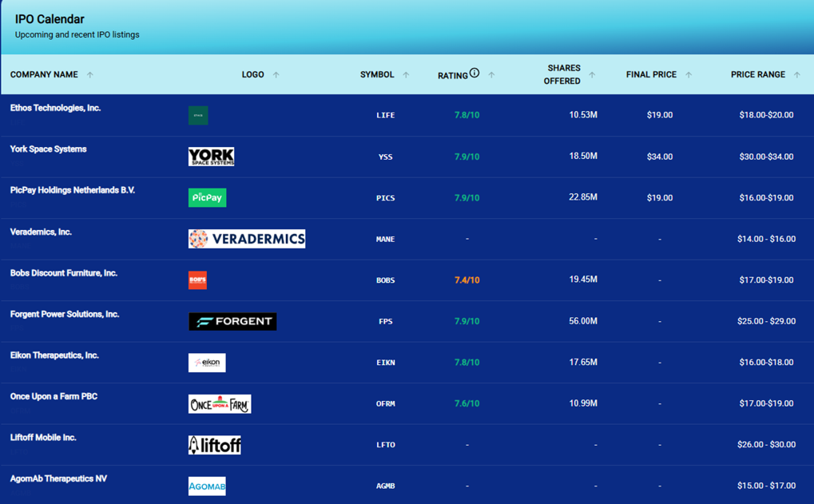Click the PRICE RANGE column header
This screenshot has width=814, height=504.
(758, 75)
